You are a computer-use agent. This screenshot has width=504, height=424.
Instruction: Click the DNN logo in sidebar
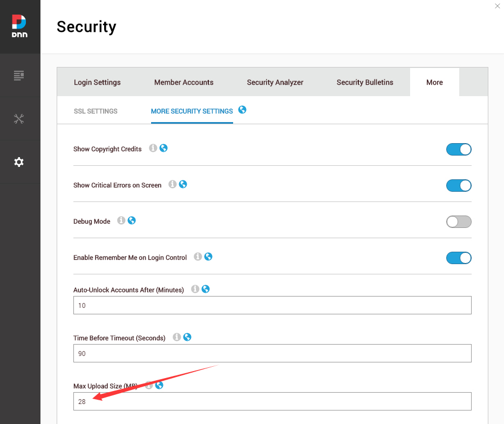[19, 26]
